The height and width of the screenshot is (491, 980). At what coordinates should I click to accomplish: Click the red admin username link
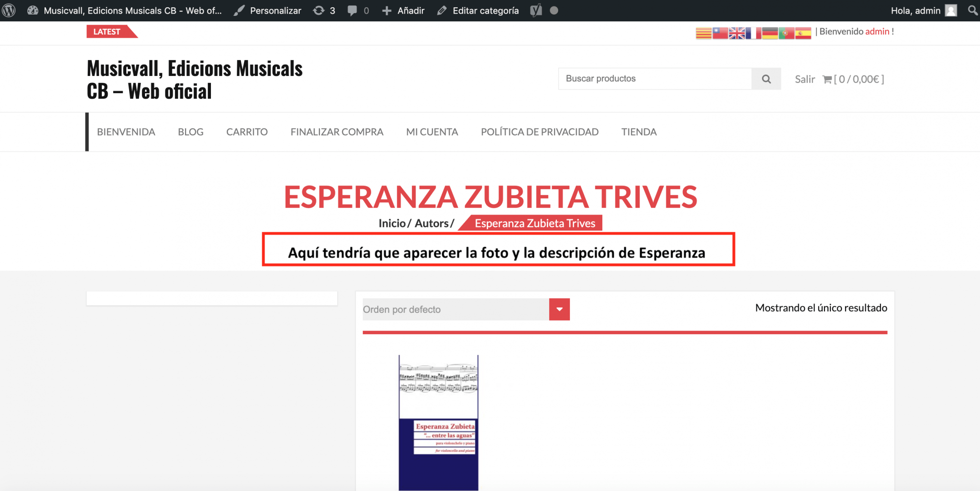coord(877,31)
